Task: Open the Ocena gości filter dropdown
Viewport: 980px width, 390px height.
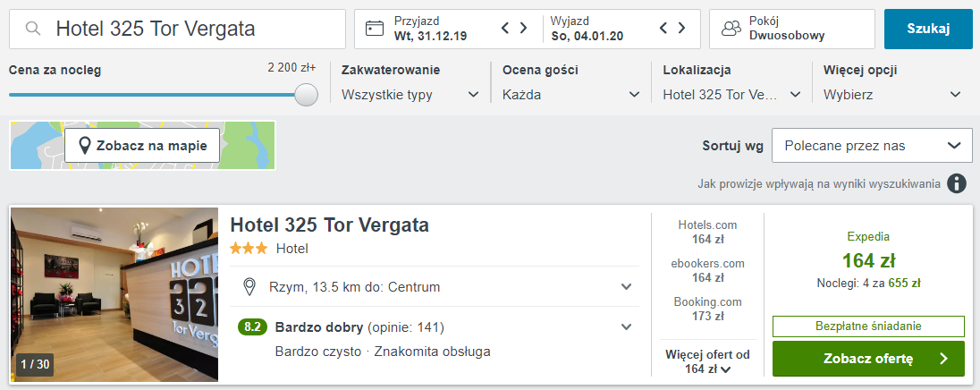Action: tap(571, 94)
